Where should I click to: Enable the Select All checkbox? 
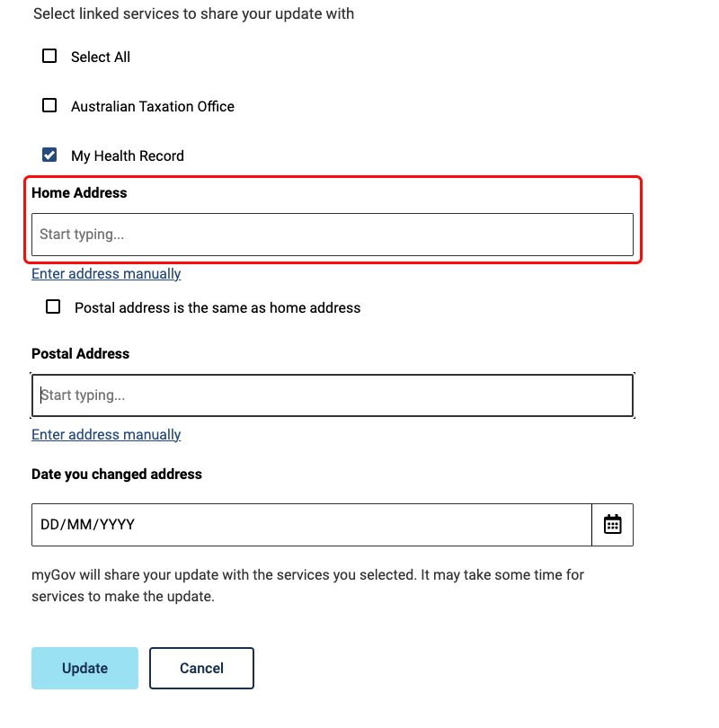(x=49, y=56)
